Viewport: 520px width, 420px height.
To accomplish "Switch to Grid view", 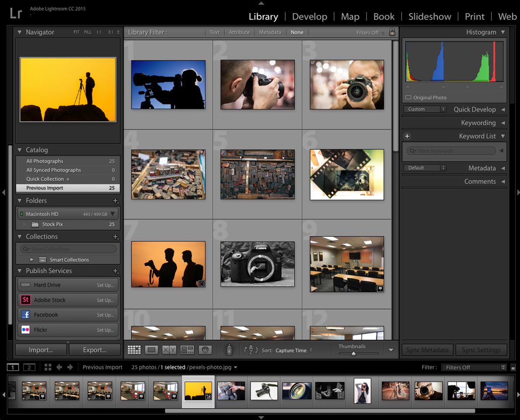I will 134,350.
